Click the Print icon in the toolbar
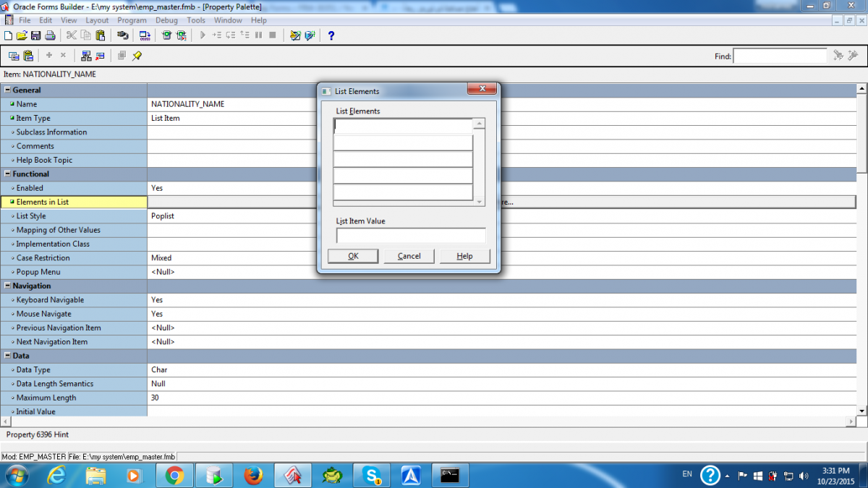The height and width of the screenshot is (488, 868). [50, 35]
